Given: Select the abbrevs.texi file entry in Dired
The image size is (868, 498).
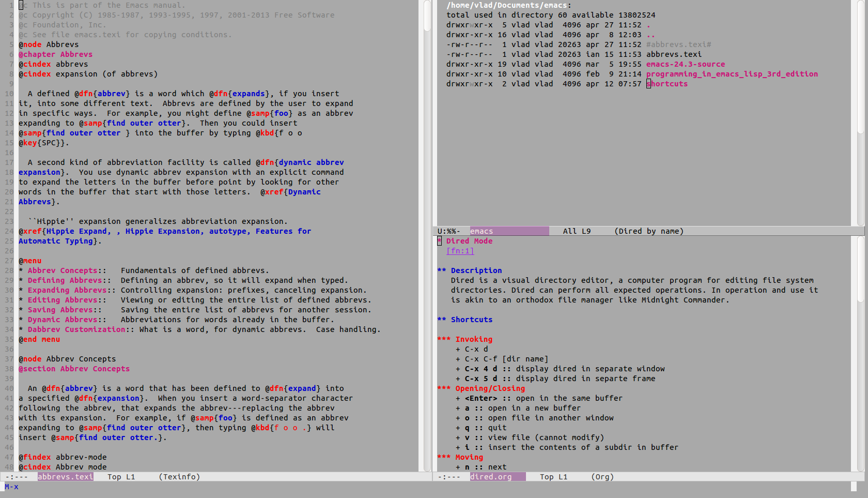Looking at the screenshot, I should point(674,54).
